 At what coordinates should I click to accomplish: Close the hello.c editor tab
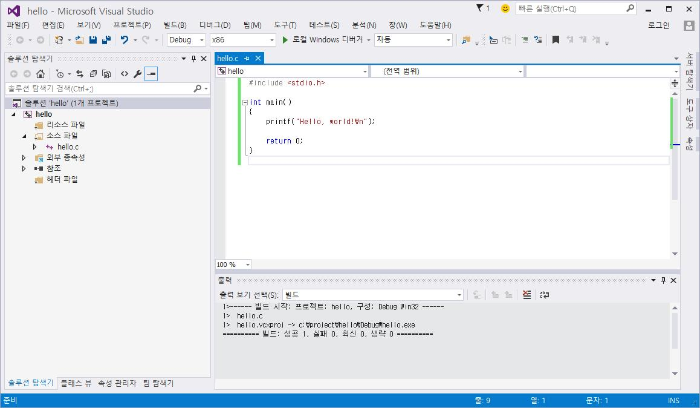(x=258, y=58)
